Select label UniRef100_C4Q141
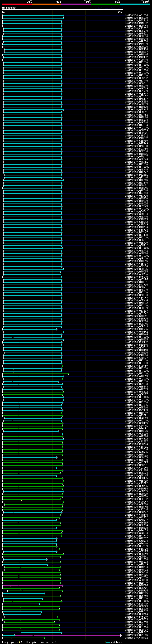The height and width of the screenshot is (644, 152). pos(136,316)
